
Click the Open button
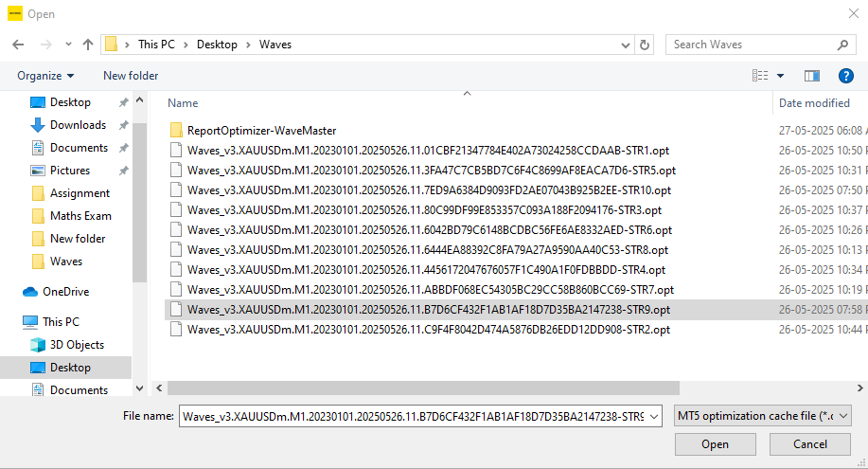click(x=715, y=444)
